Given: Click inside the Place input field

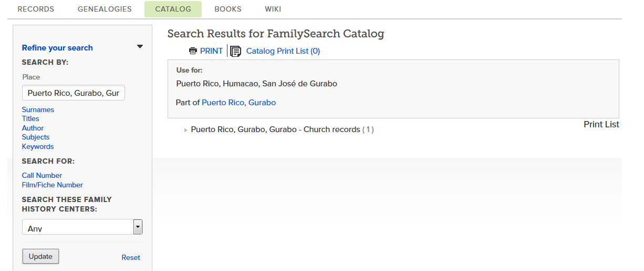Looking at the screenshot, I should pyautogui.click(x=74, y=93).
